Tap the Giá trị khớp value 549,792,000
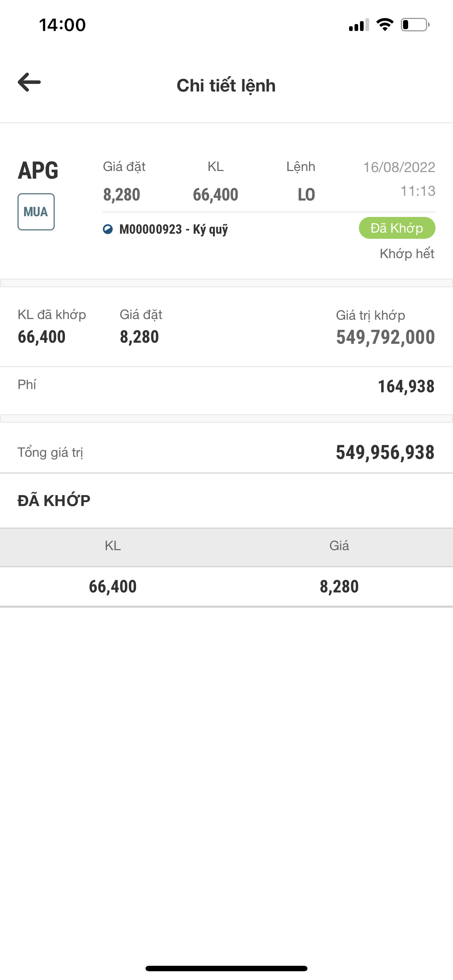453x980 pixels. [385, 337]
